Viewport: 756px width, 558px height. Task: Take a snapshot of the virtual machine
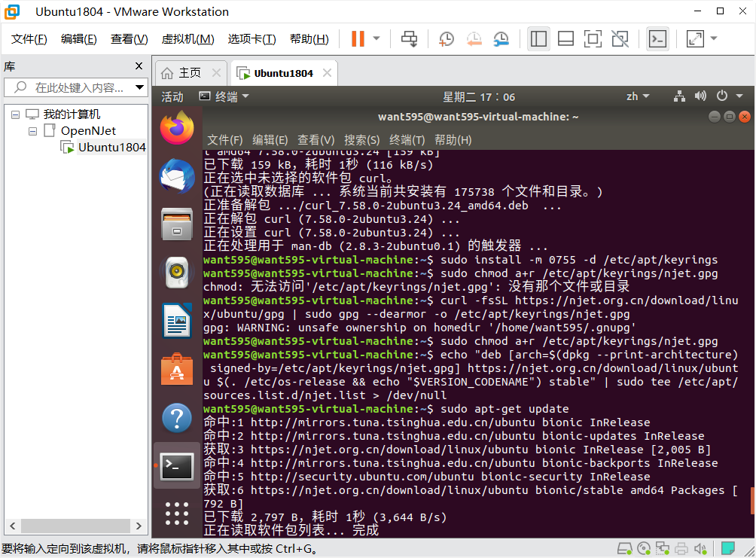pyautogui.click(x=447, y=38)
